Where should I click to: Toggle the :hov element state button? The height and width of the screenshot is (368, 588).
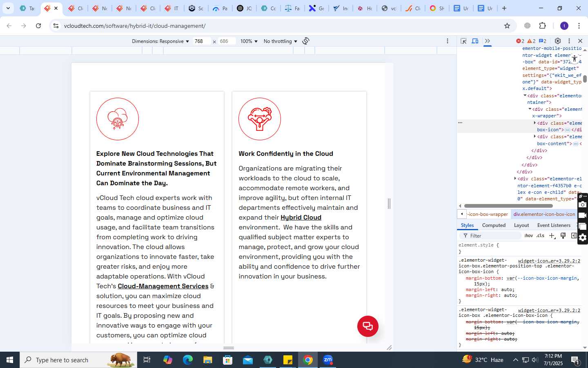coord(529,236)
